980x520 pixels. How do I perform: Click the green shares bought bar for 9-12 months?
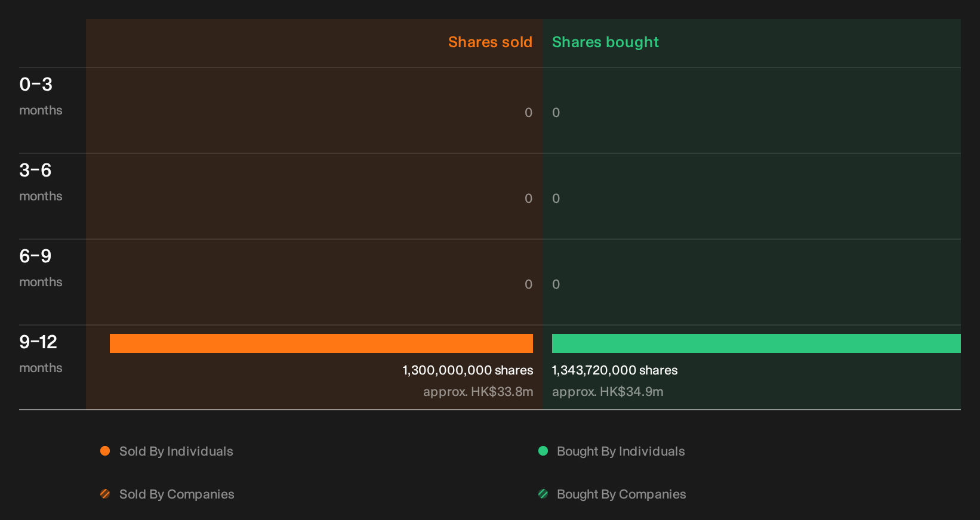pos(756,343)
